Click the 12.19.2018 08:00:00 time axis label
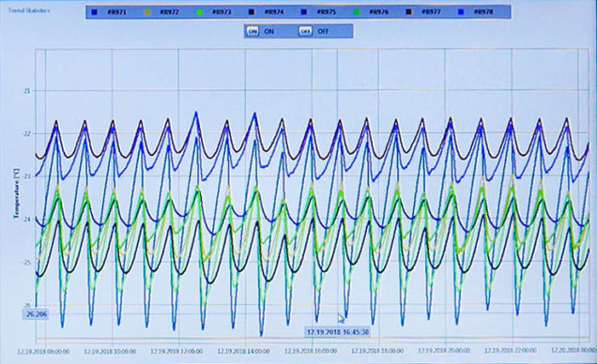Screen dimensions: 597x364 pos(43,352)
